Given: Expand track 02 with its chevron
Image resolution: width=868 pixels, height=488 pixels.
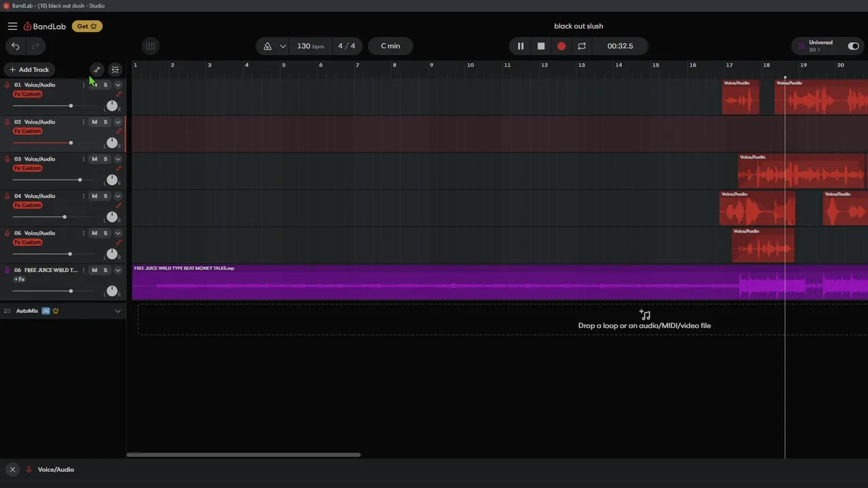Looking at the screenshot, I should (x=118, y=122).
